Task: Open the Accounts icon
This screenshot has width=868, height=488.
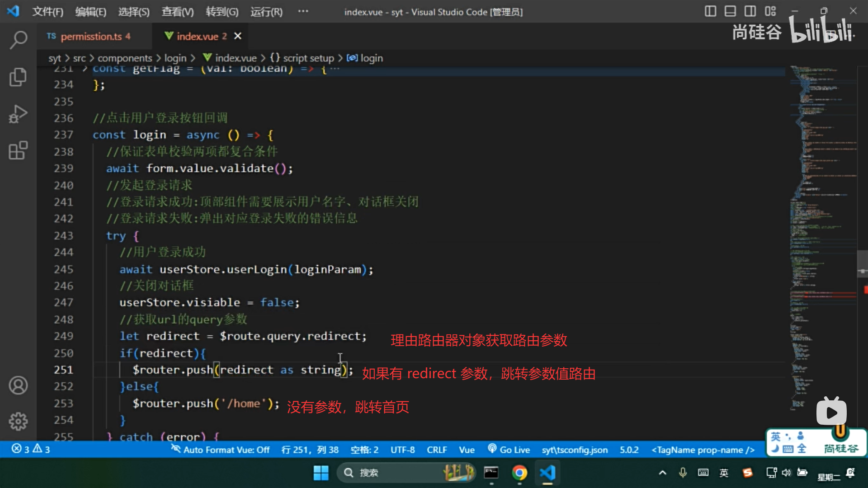Action: pos(18,385)
